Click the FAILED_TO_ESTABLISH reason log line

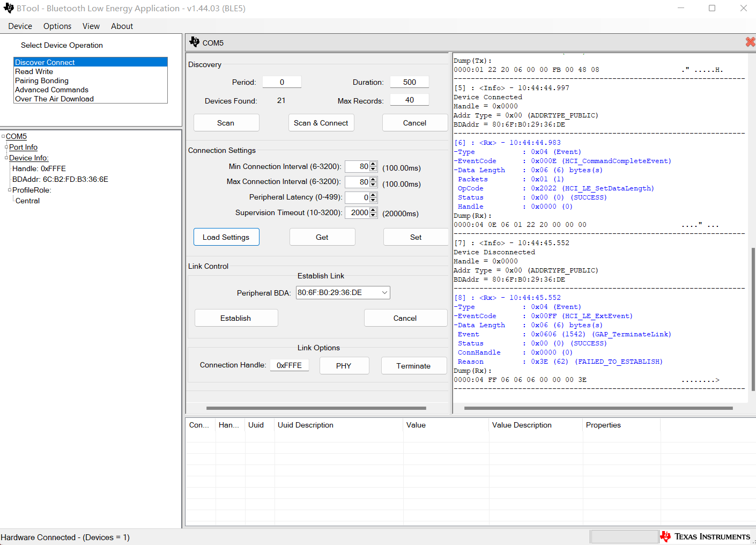click(560, 362)
